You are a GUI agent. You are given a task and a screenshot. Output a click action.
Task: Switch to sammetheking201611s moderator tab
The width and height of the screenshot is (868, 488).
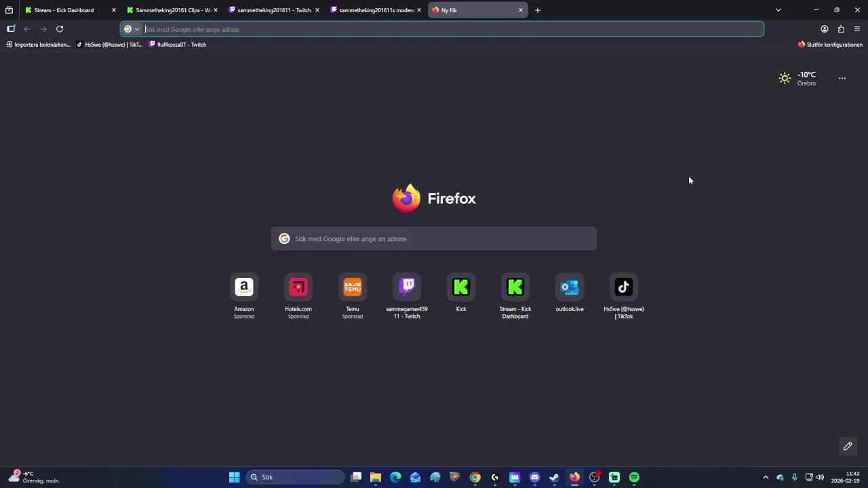376,10
